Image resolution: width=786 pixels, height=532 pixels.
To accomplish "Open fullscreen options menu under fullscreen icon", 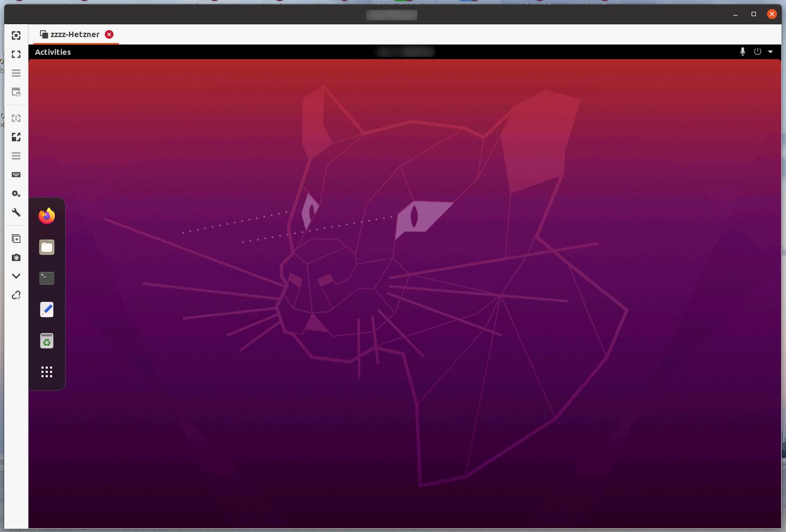I will coord(16,73).
